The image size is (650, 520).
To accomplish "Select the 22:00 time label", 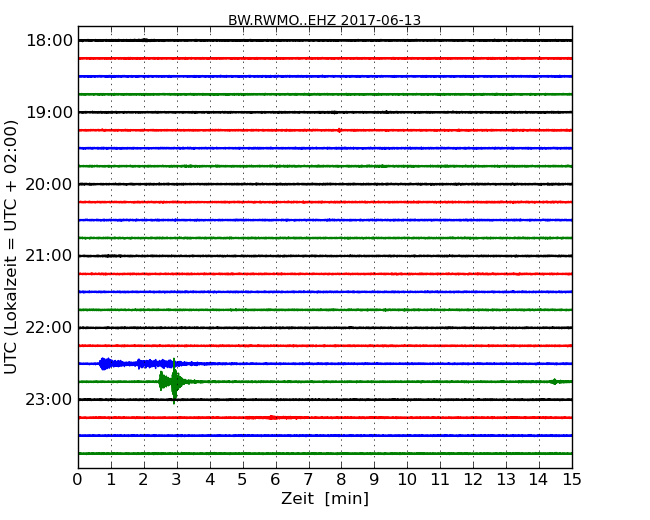I will click(x=49, y=328).
